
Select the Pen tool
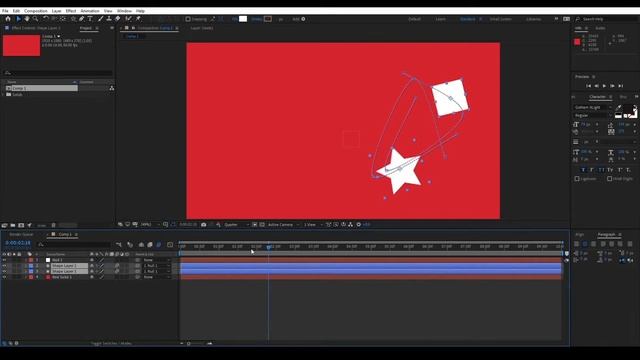coord(82,19)
